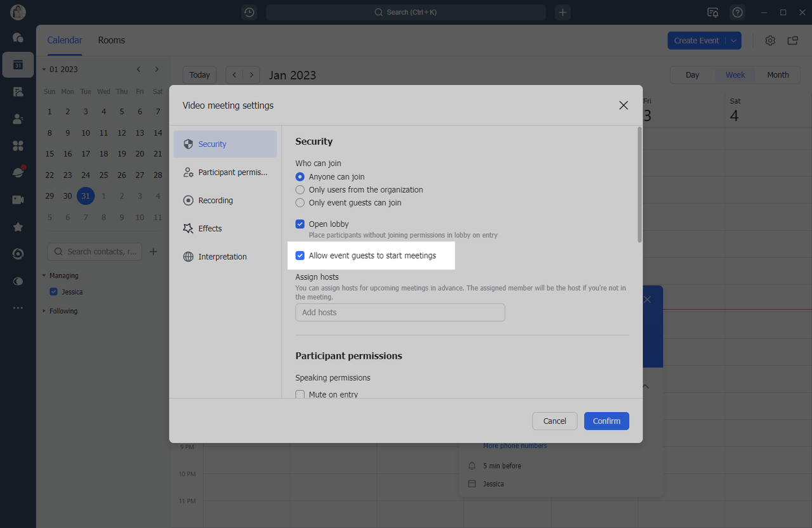Open the history clock icon in title bar
The image size is (812, 528).
[x=249, y=12]
